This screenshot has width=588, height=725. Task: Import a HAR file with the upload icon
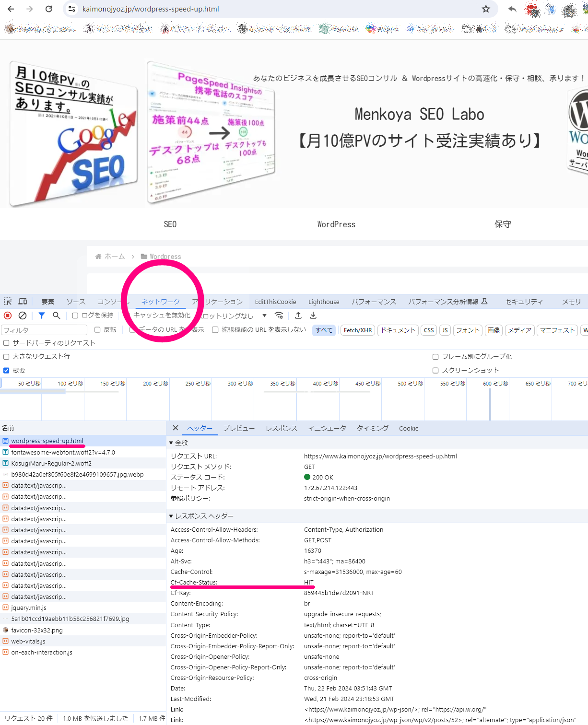(x=298, y=316)
